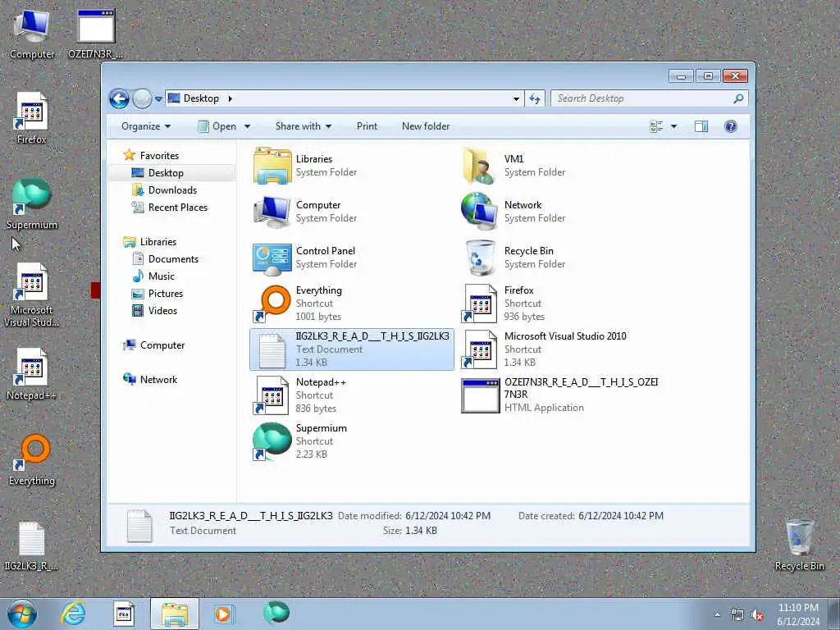Screen dimensions: 840x630
Task: Open Explorer help button
Action: tap(730, 126)
